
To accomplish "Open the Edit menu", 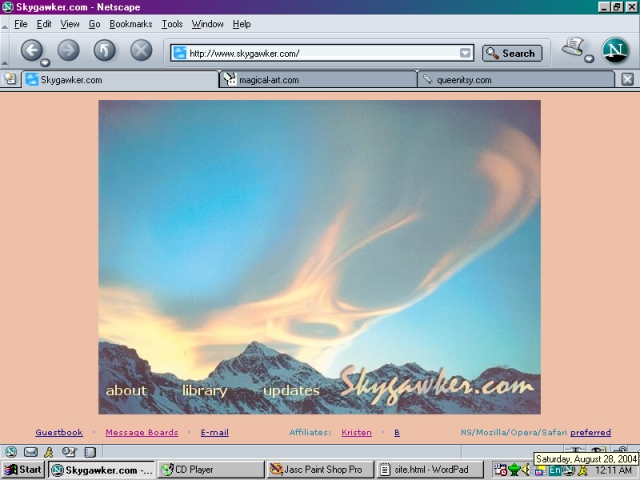I will (44, 24).
